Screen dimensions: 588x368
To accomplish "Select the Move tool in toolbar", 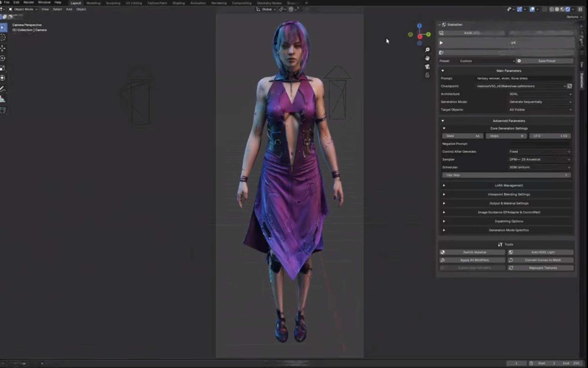I will [x=3, y=48].
